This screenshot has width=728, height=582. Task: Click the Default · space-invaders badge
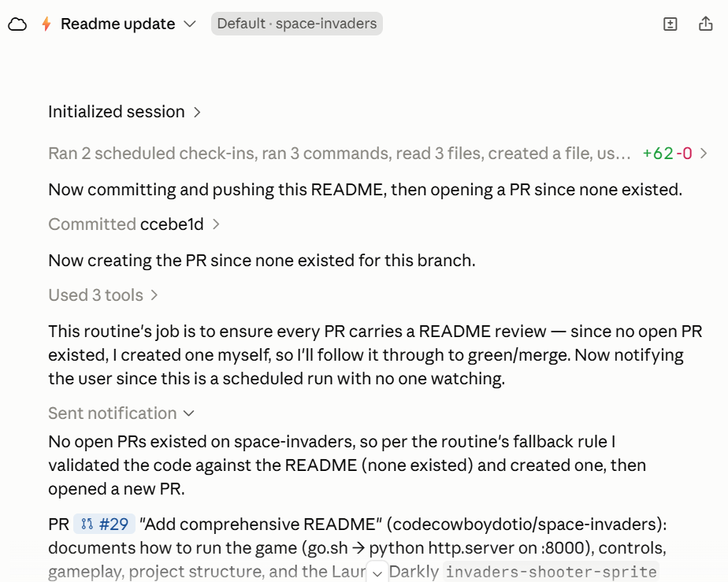click(297, 24)
